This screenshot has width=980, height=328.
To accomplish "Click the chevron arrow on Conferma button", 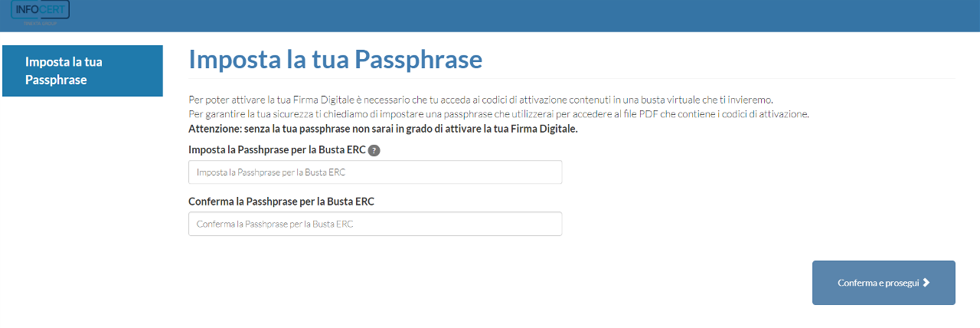I will (x=926, y=283).
